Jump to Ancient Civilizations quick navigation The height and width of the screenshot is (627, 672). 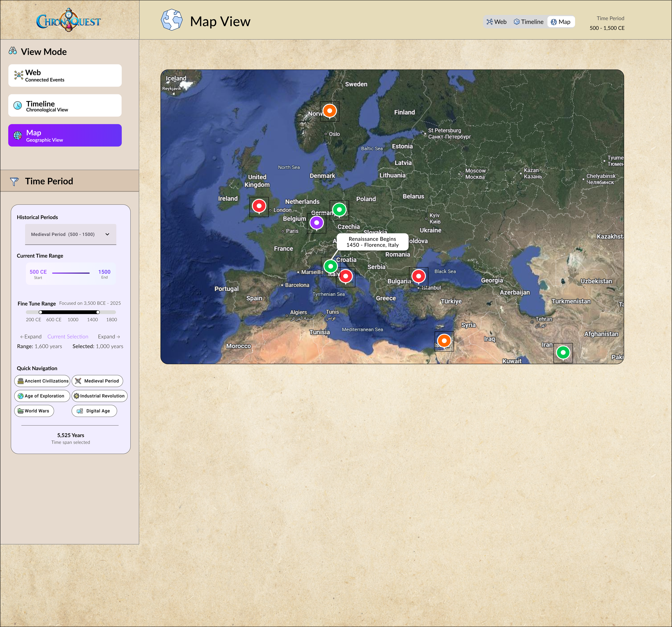point(42,381)
